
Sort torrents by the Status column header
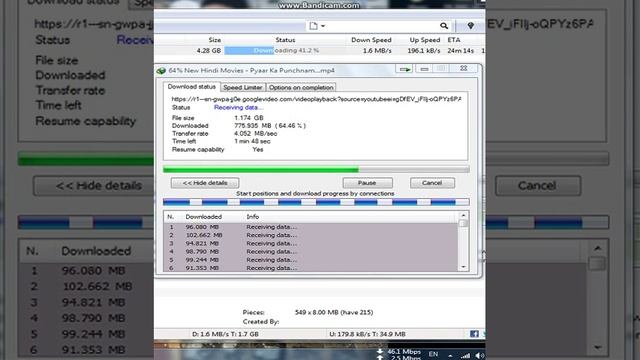click(x=285, y=40)
